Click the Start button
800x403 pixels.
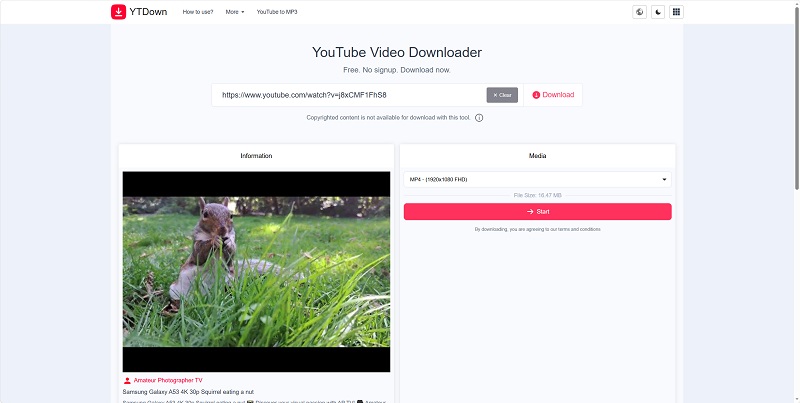coord(537,212)
